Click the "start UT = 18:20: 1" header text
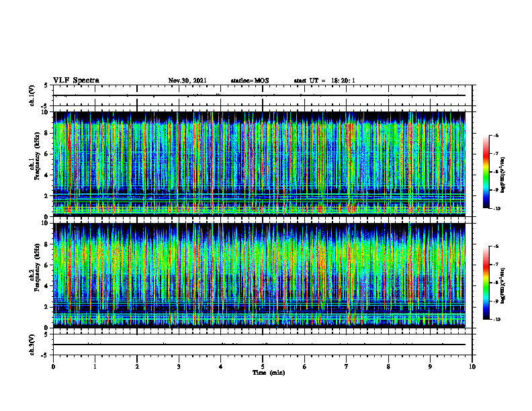 (324, 81)
